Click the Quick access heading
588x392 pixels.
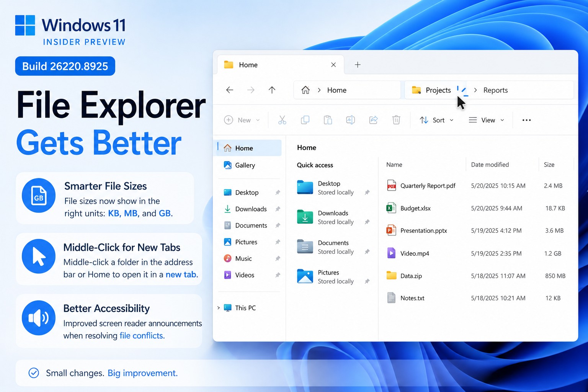click(x=315, y=165)
